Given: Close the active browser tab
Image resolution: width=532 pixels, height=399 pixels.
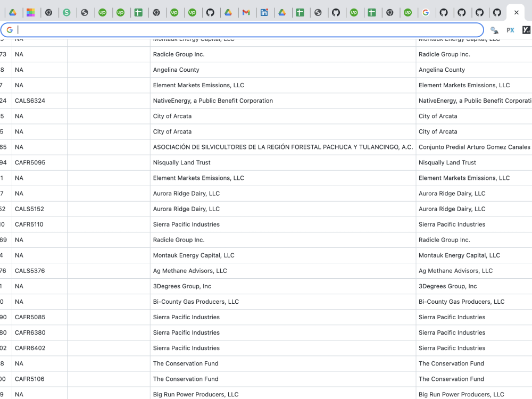Looking at the screenshot, I should tap(517, 13).
